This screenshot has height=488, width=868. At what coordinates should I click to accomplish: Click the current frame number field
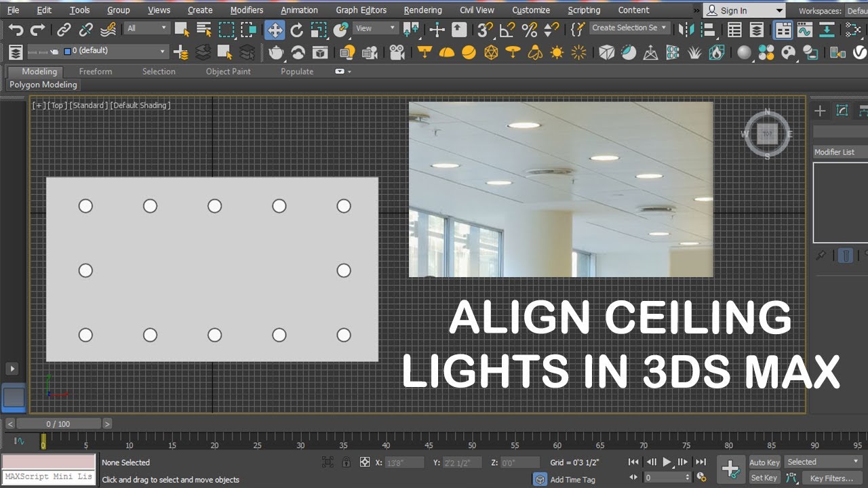(x=667, y=478)
